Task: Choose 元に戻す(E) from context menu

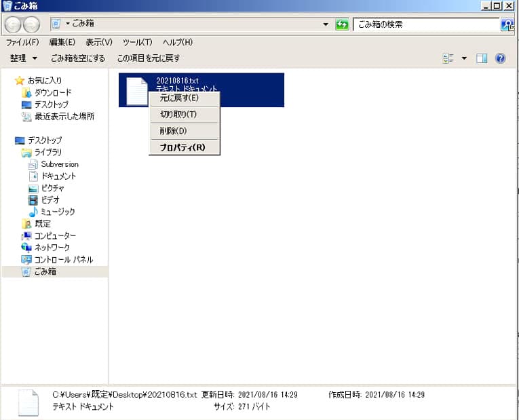Action: click(x=179, y=98)
